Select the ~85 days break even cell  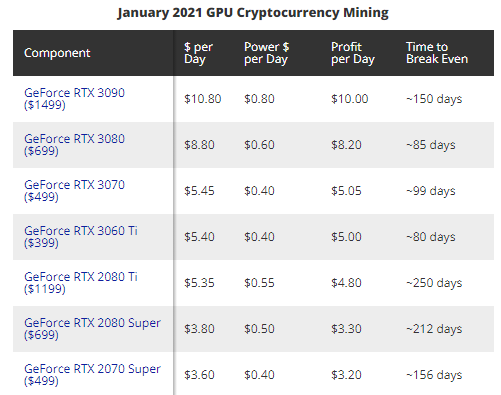coord(431,145)
